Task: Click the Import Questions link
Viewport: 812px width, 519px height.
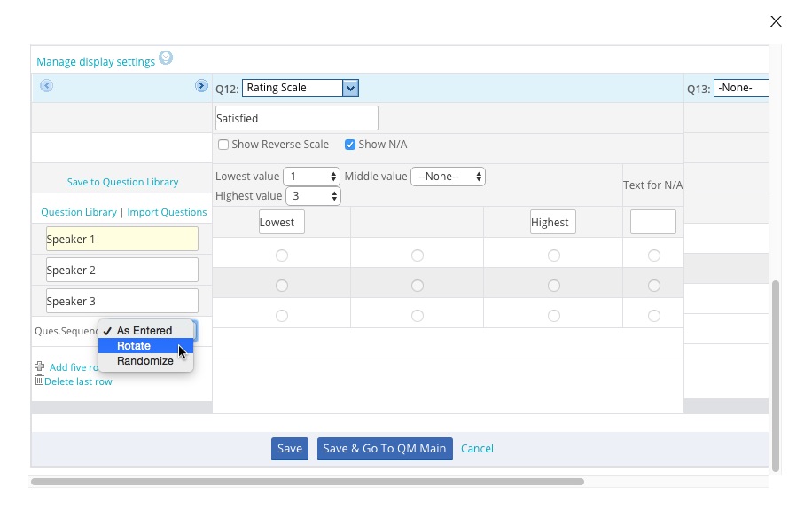Action: coord(167,212)
